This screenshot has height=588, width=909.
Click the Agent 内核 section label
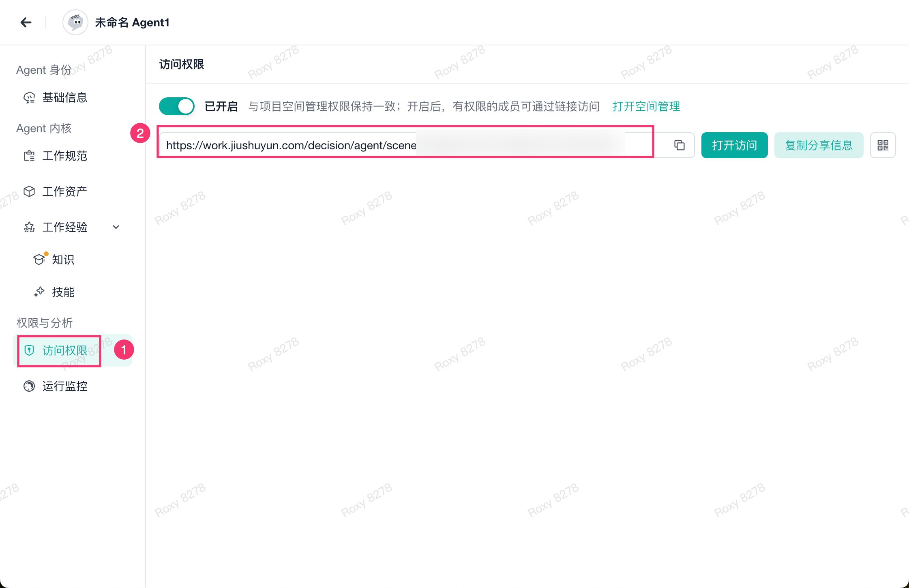pyautogui.click(x=44, y=128)
